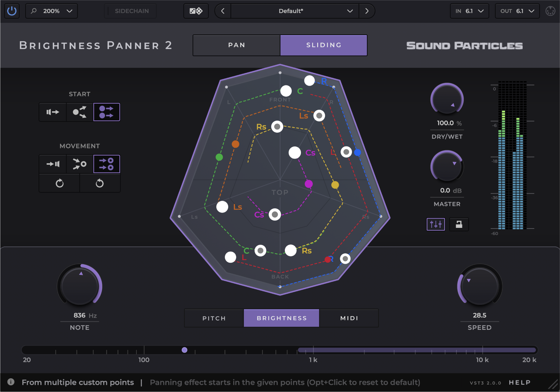
Task: Select the MIDI mode tab
Action: click(x=349, y=318)
